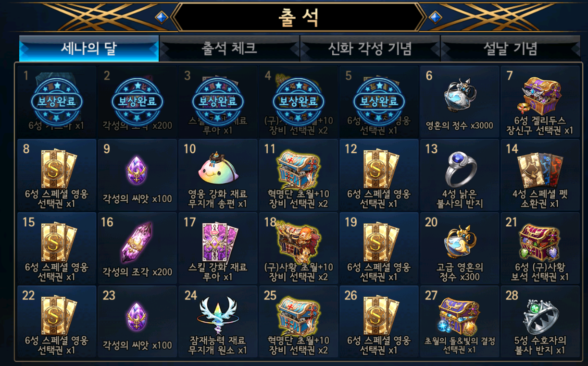The width and height of the screenshot is (588, 366).
Task: Click day 6 영혼의 정수 x3000 reward
Action: point(459,102)
